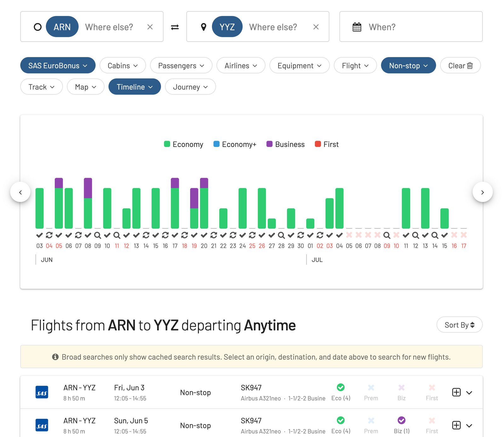Click search icon for July 12

pos(415,235)
